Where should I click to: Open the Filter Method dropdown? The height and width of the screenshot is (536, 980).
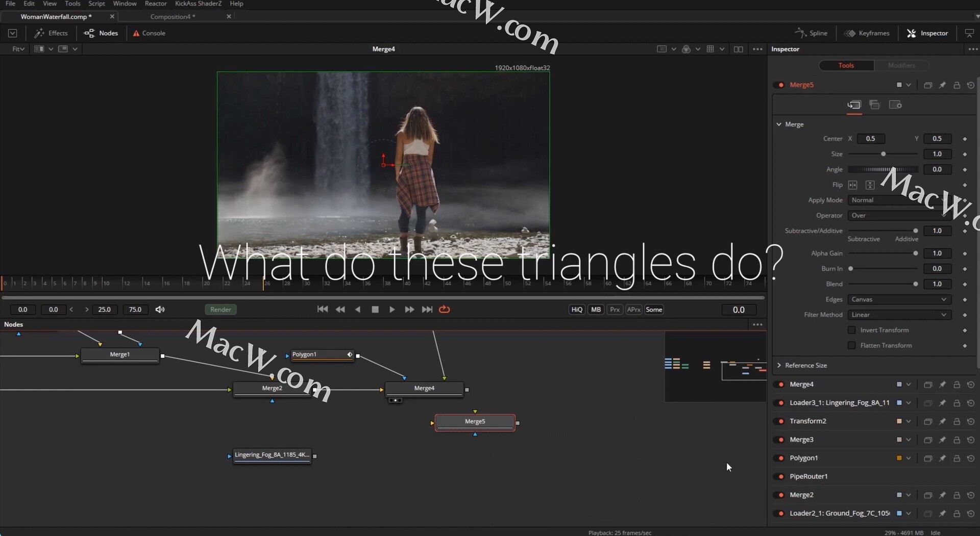898,315
